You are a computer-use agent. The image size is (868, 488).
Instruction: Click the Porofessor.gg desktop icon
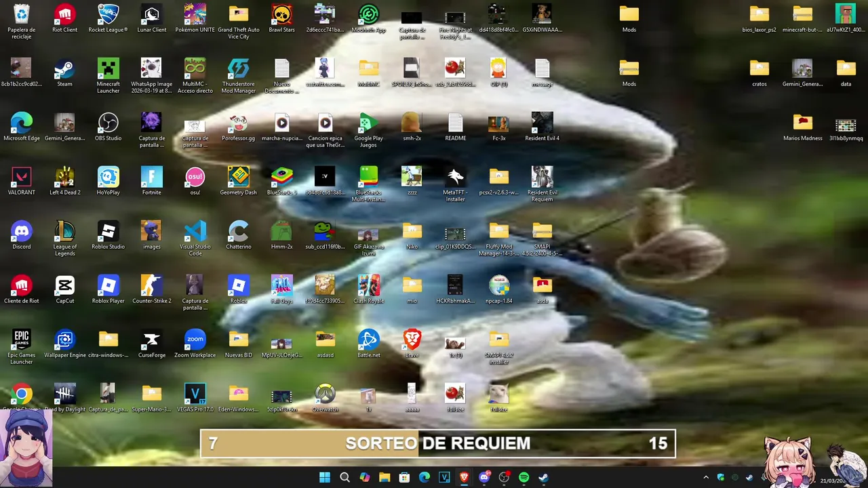tap(238, 127)
